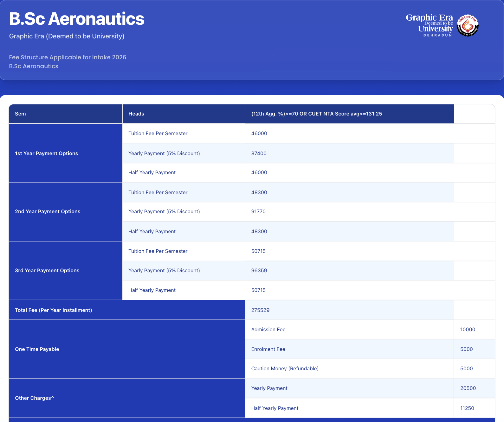Click the Graphic Era University wordmark text

point(430,25)
